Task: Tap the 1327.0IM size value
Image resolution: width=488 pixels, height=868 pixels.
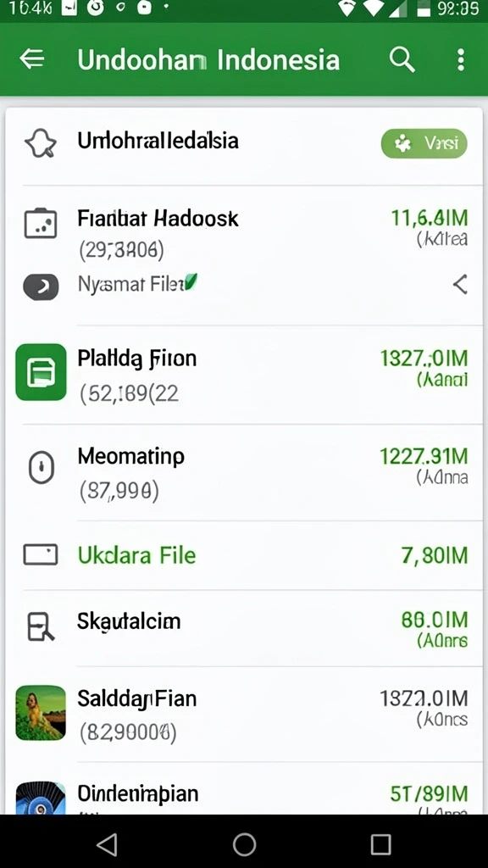Action: click(x=424, y=359)
